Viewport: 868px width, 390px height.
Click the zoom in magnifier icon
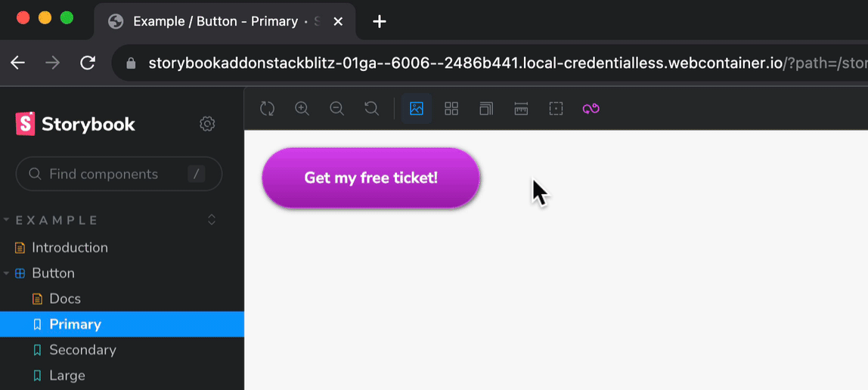(302, 109)
